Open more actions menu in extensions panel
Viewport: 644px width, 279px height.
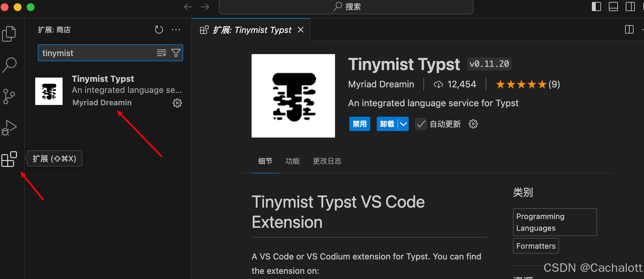pyautogui.click(x=176, y=30)
